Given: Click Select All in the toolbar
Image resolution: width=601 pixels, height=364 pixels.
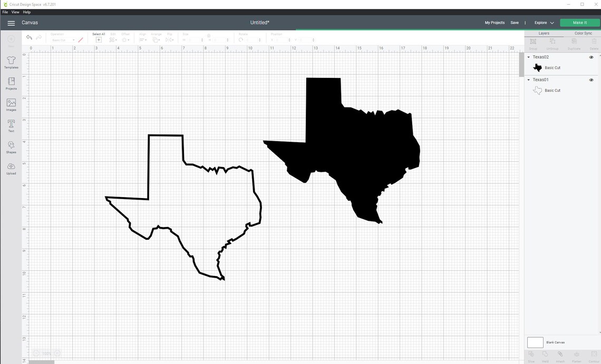Looking at the screenshot, I should click(x=99, y=37).
